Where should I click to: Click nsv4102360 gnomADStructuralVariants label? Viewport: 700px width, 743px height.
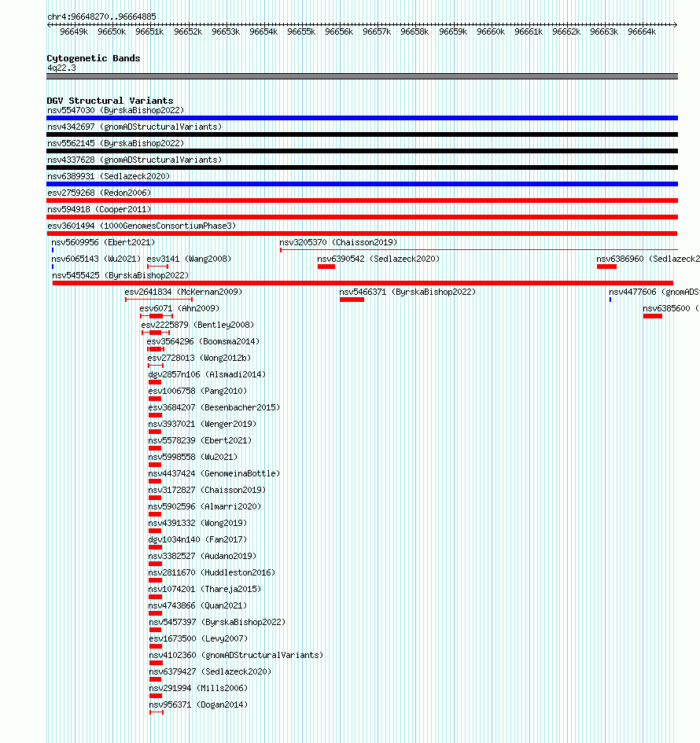236,656
